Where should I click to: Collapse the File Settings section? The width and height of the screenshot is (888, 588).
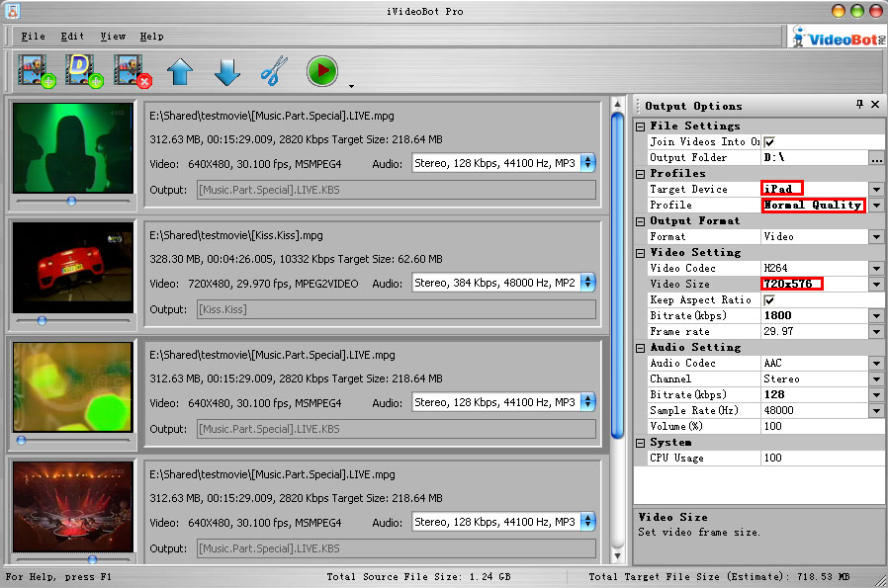pyautogui.click(x=640, y=126)
